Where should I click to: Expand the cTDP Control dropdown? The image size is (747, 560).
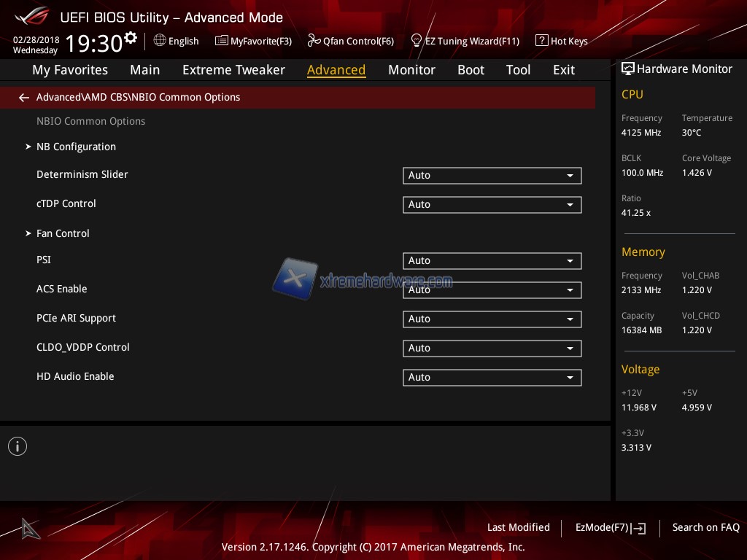(492, 205)
